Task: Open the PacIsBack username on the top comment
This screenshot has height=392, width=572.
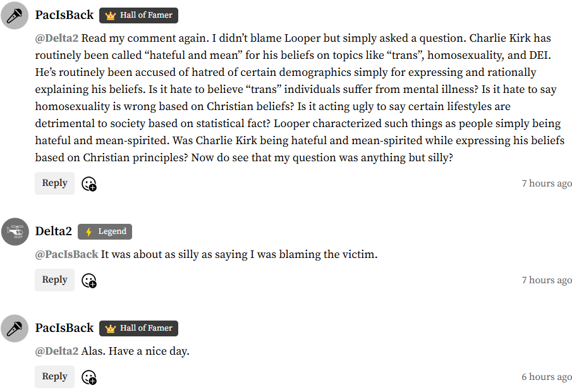Action: tap(64, 15)
